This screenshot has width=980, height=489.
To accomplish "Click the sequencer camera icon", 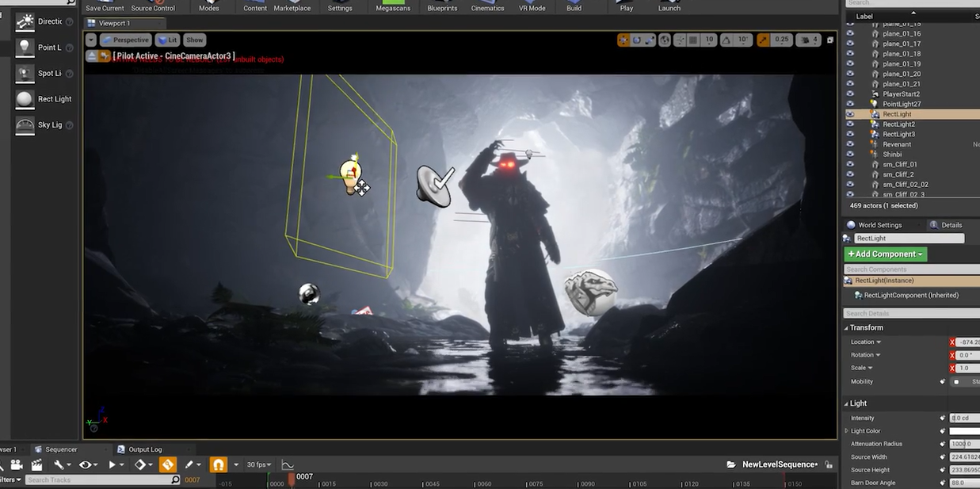I will [17, 464].
